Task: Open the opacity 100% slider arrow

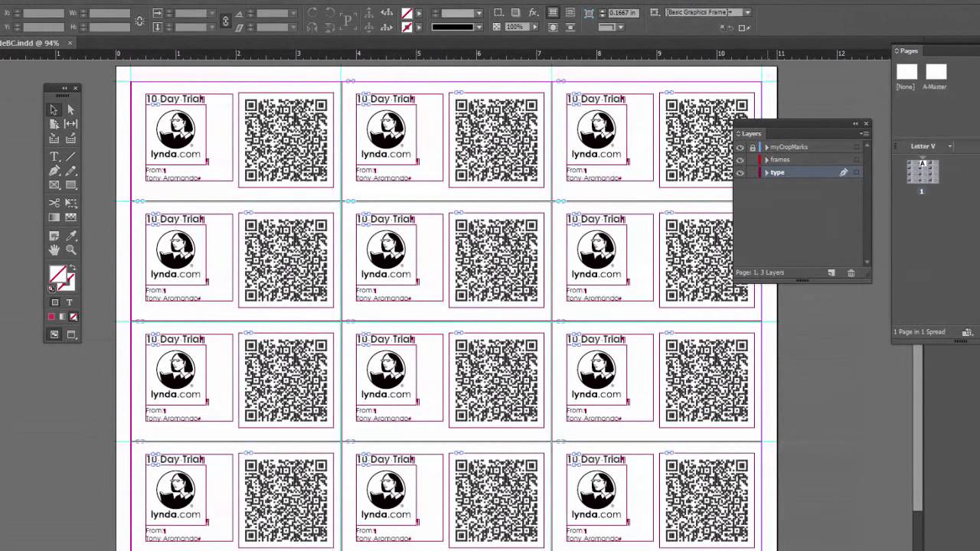Action: click(x=533, y=28)
